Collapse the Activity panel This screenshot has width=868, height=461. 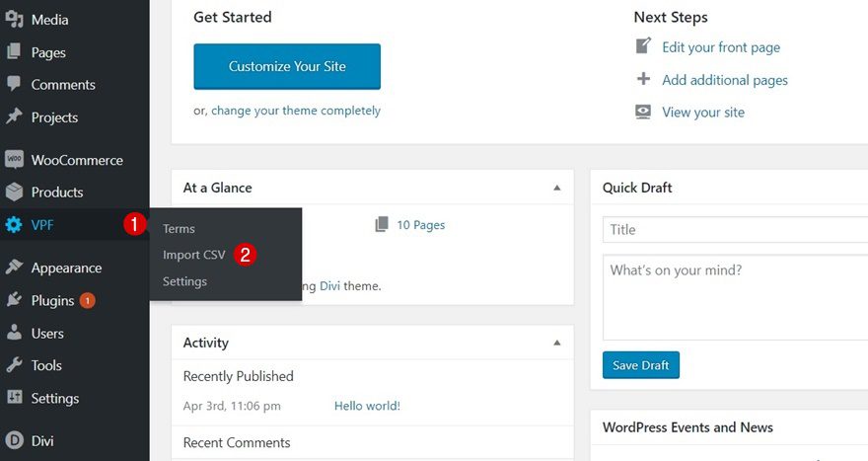556,343
